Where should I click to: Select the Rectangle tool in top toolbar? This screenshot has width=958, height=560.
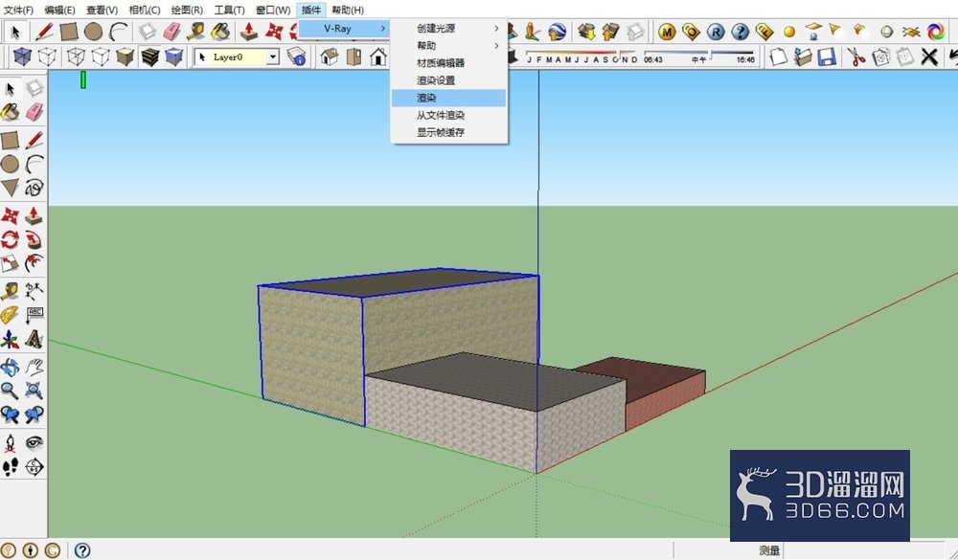[68, 32]
